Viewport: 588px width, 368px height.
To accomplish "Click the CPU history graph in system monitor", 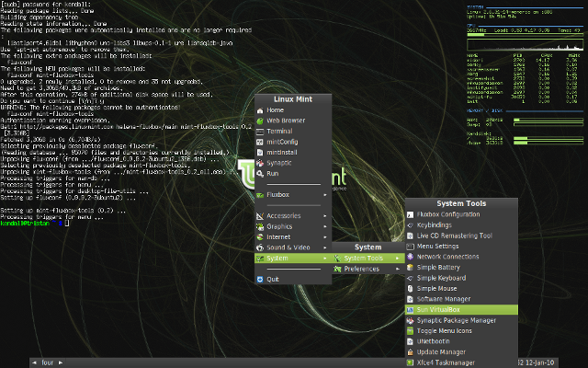I will pyautogui.click(x=525, y=45).
